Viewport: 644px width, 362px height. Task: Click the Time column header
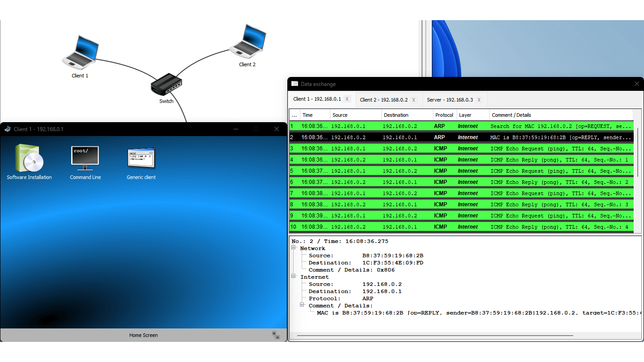315,115
